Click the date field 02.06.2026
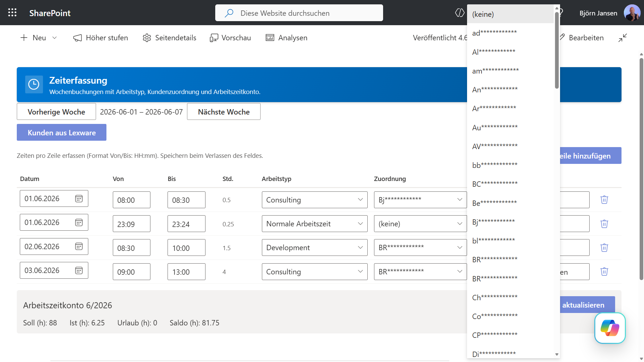644x362 pixels. tap(54, 246)
